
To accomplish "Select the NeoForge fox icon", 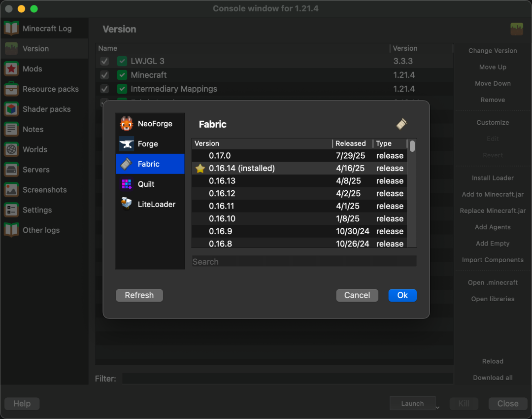I will pyautogui.click(x=127, y=124).
